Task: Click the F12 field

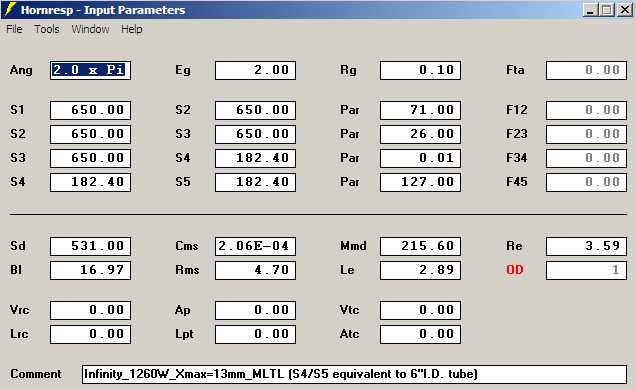Action: [586, 110]
